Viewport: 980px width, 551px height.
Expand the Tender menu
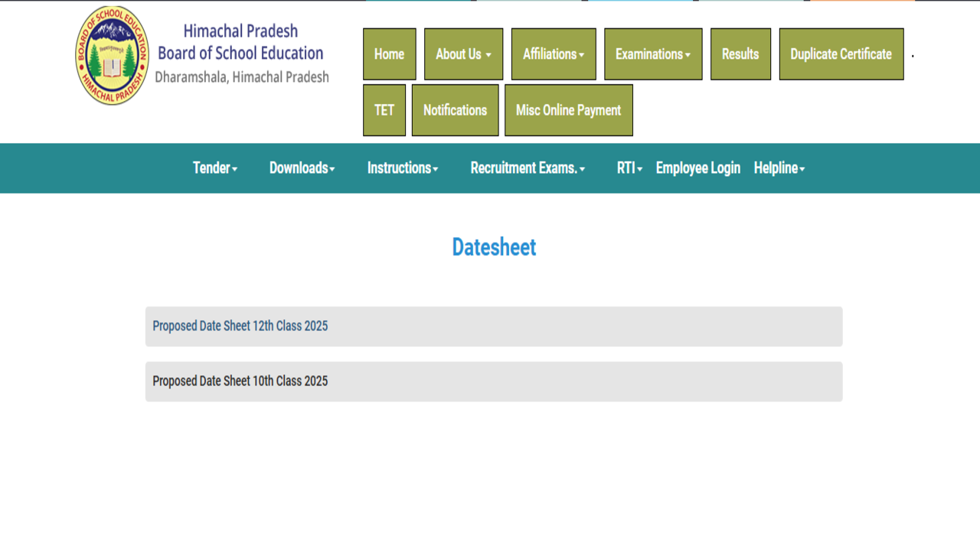214,168
